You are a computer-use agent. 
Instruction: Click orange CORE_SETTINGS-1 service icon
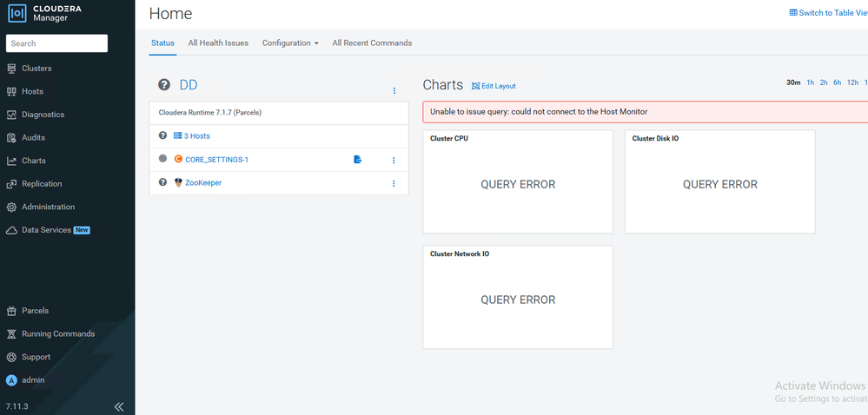tap(178, 160)
